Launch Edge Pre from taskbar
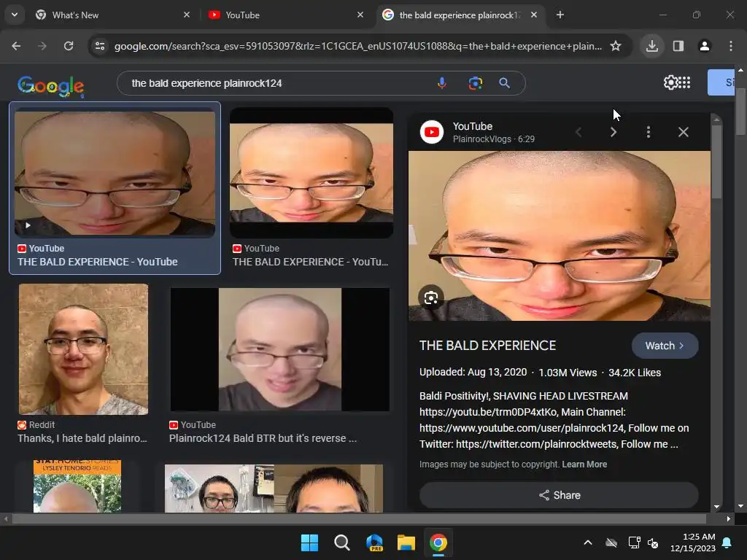 click(374, 542)
